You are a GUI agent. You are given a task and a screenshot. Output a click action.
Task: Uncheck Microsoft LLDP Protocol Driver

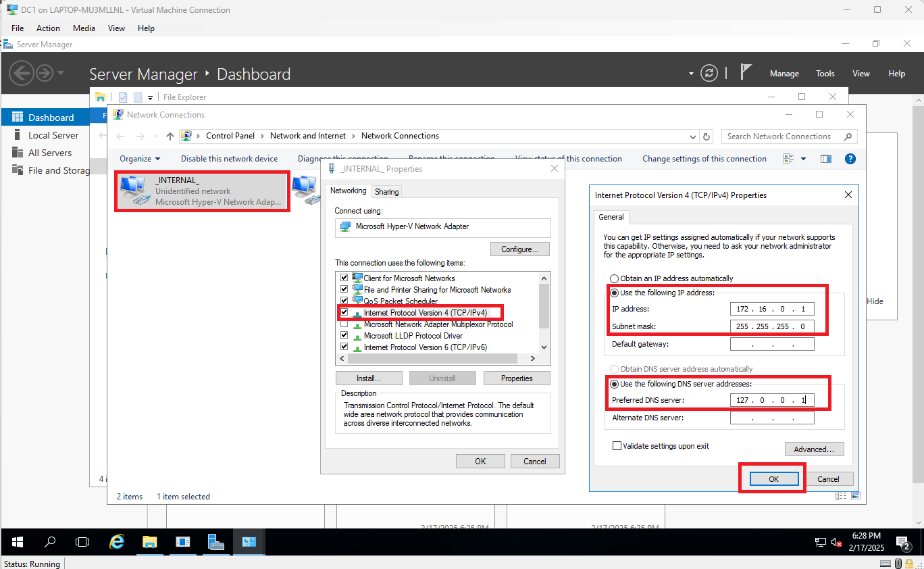(x=344, y=335)
